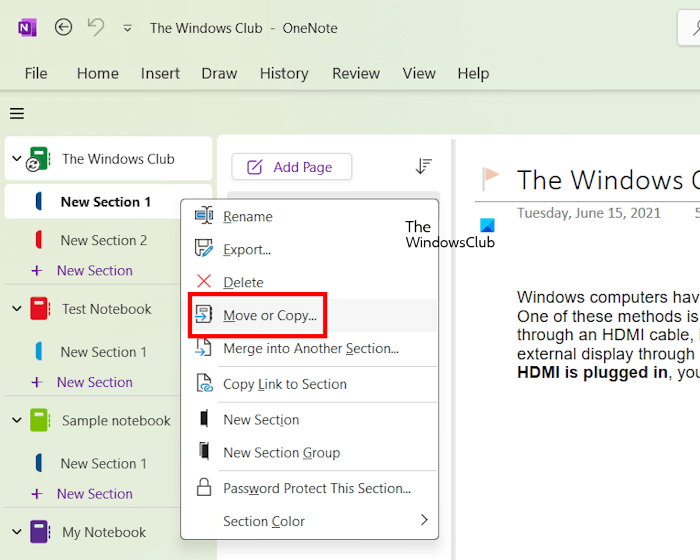This screenshot has width=700, height=560.
Task: Click the flag icon beside page title
Action: [x=491, y=179]
